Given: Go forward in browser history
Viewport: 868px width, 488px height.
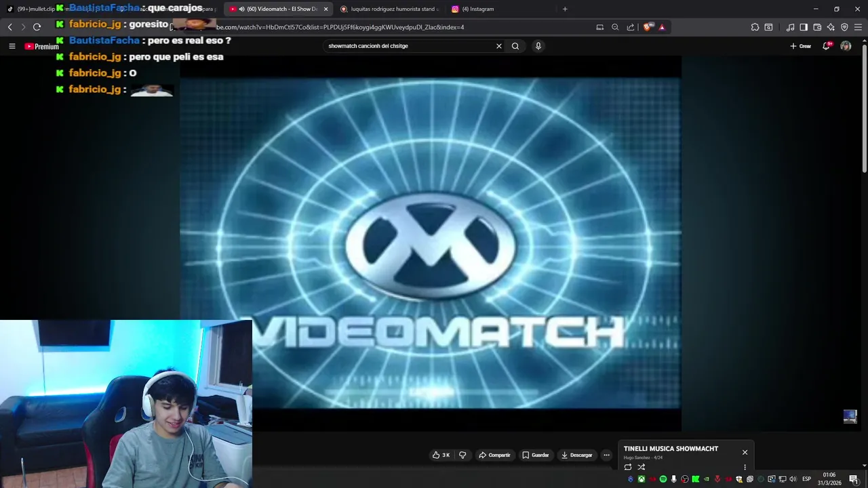Looking at the screenshot, I should click(x=23, y=27).
